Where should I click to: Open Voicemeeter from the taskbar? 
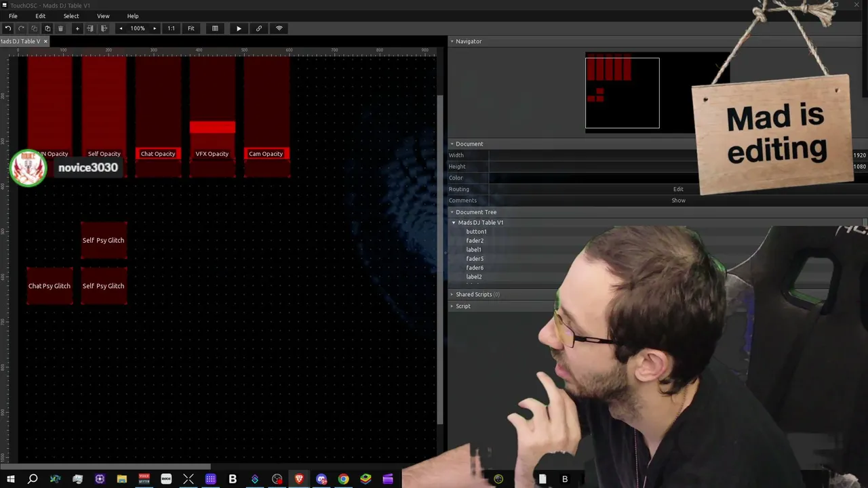pos(144,479)
